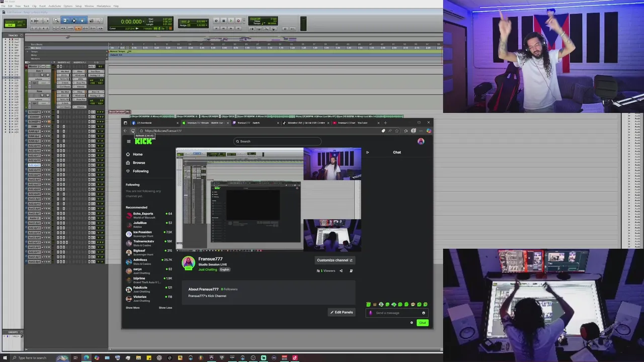Open the Kick user profile avatar
This screenshot has width=644, height=362.
click(421, 141)
